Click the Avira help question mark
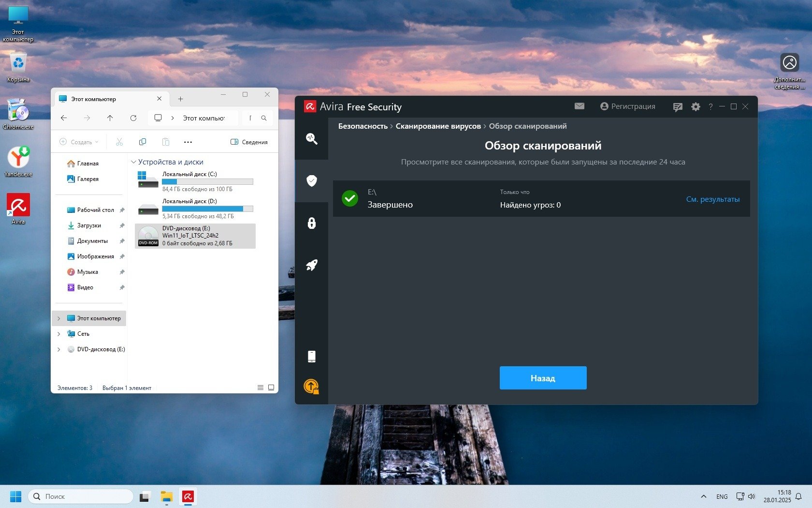812x508 pixels. pyautogui.click(x=710, y=107)
